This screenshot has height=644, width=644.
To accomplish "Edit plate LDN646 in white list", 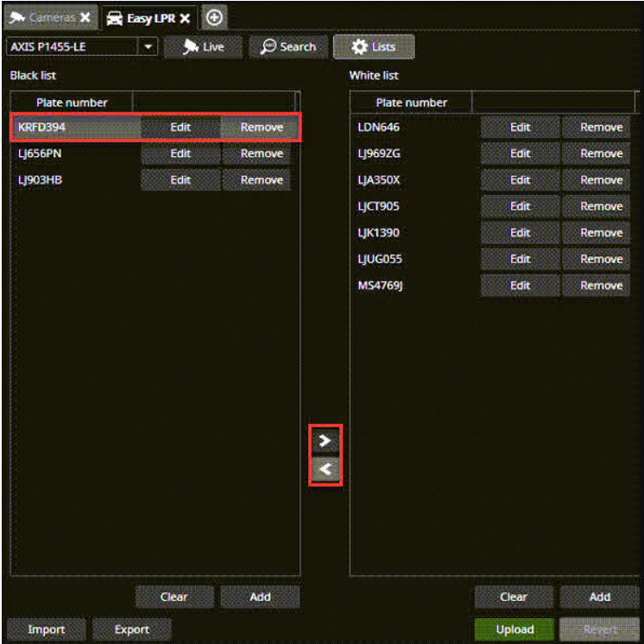I will pyautogui.click(x=520, y=127).
